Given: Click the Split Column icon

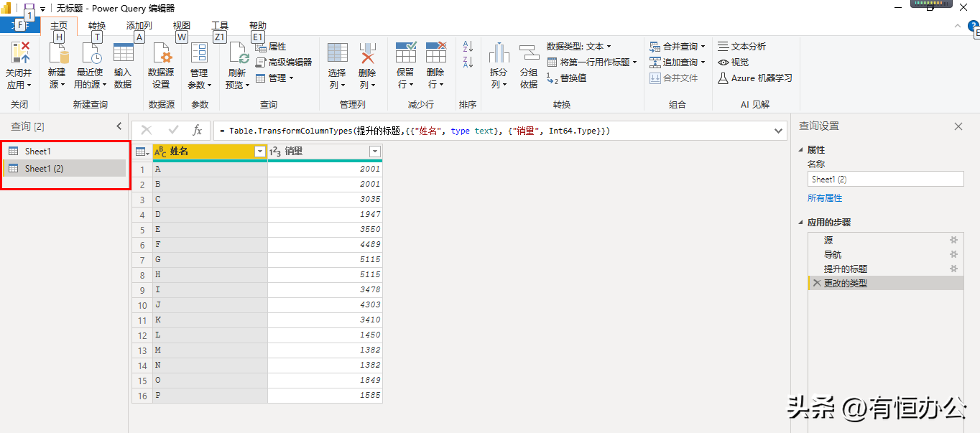Looking at the screenshot, I should [499, 54].
